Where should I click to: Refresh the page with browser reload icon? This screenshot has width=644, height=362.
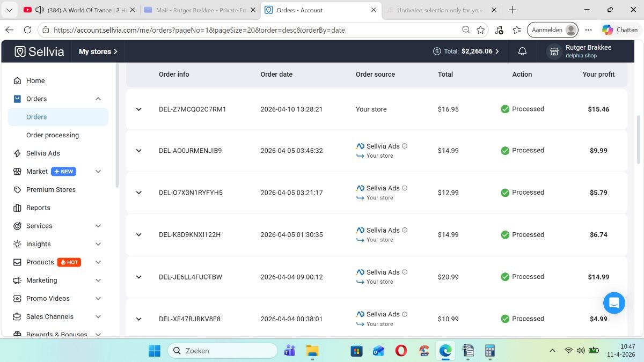(x=27, y=30)
